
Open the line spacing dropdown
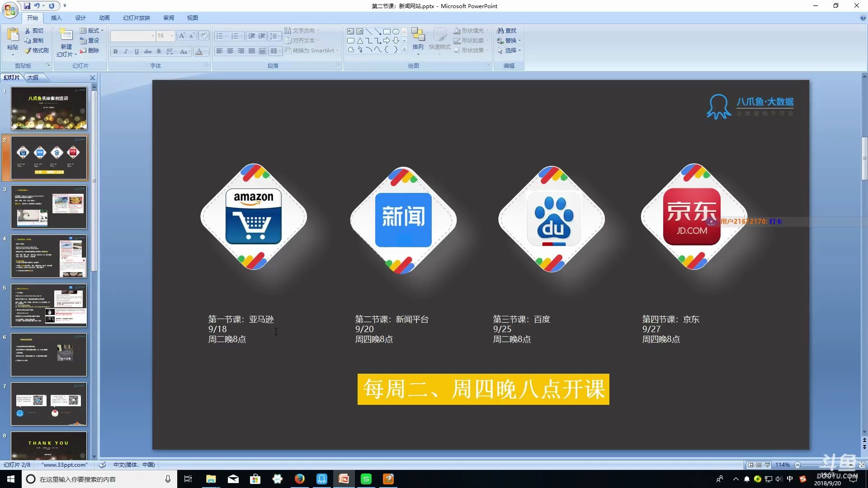[x=274, y=36]
